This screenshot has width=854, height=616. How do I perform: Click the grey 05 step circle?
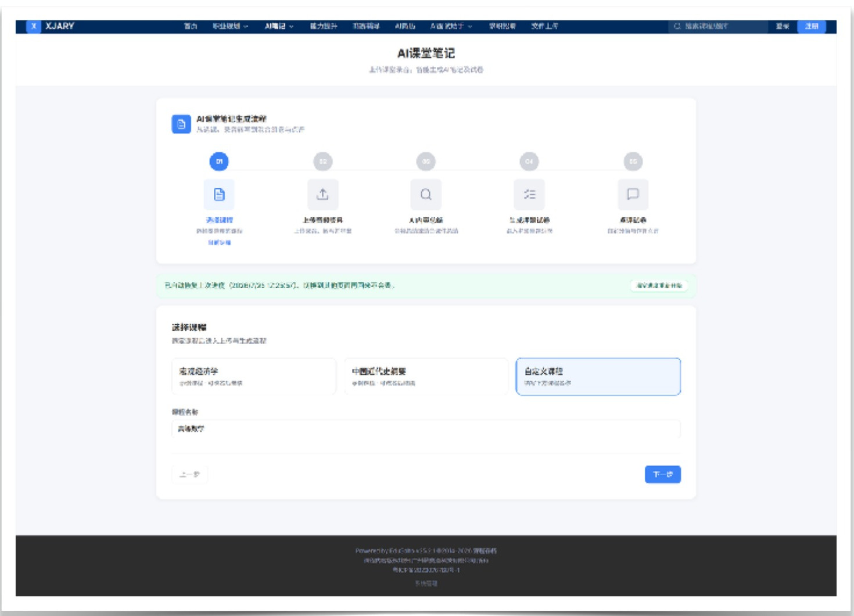point(633,162)
